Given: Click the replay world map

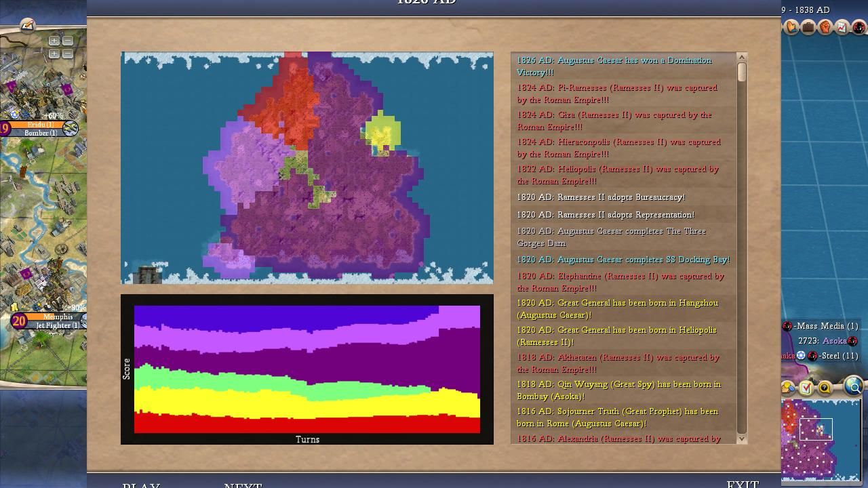Looking at the screenshot, I should 307,167.
